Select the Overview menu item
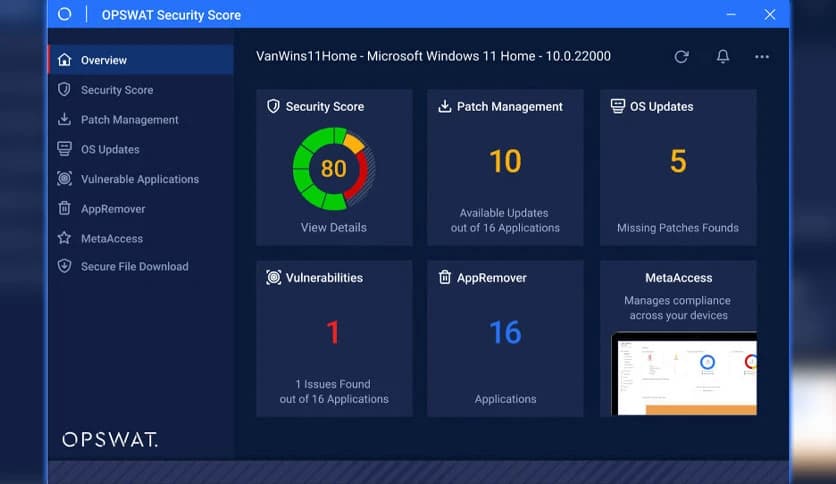This screenshot has height=484, width=836. pyautogui.click(x=141, y=60)
